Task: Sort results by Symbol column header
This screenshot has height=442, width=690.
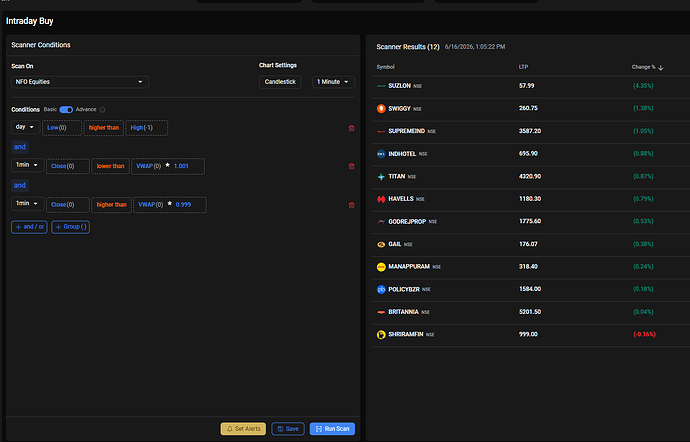Action: (x=385, y=67)
